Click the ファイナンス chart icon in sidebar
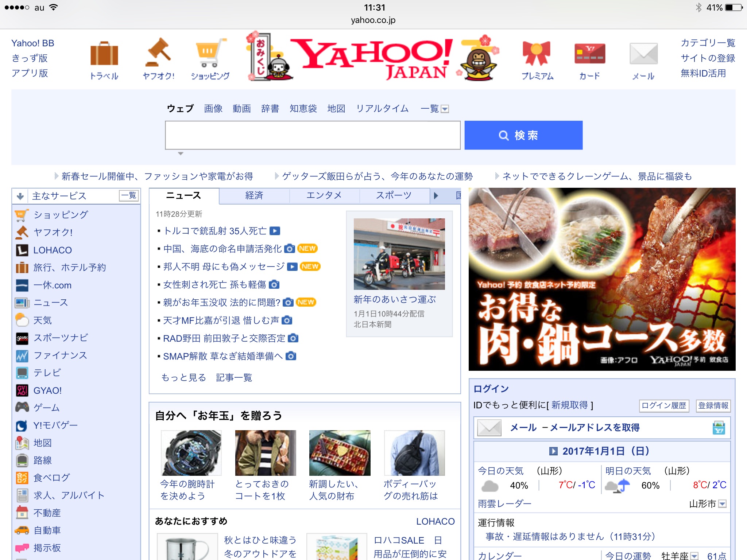 [22, 355]
